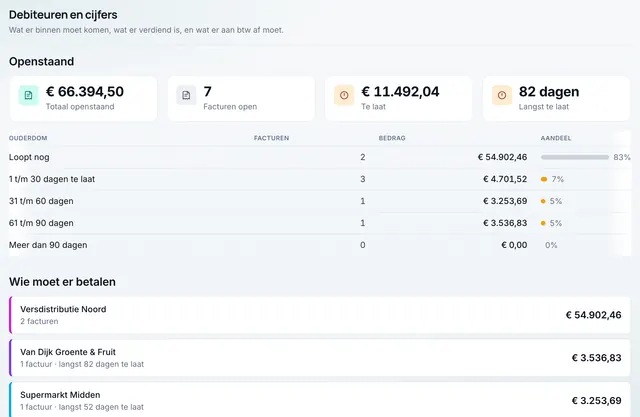
Task: Click the gray invoice icon beside Facturen open
Action: (186, 95)
